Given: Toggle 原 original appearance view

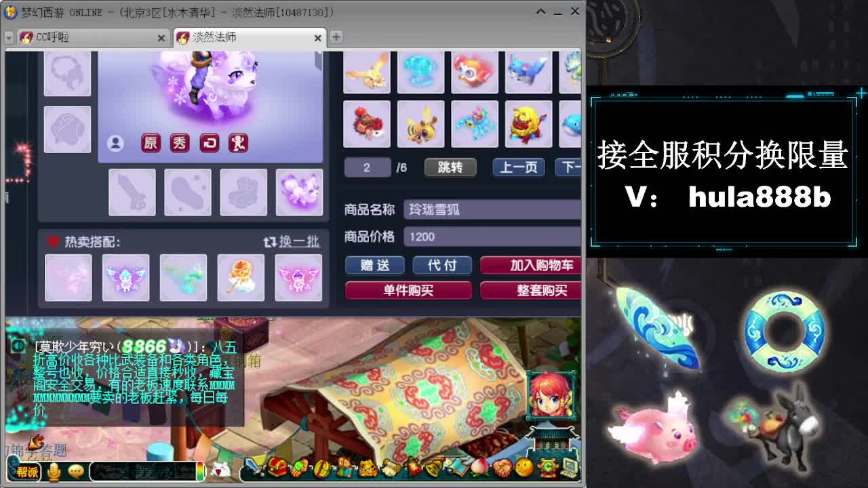Looking at the screenshot, I should [151, 143].
